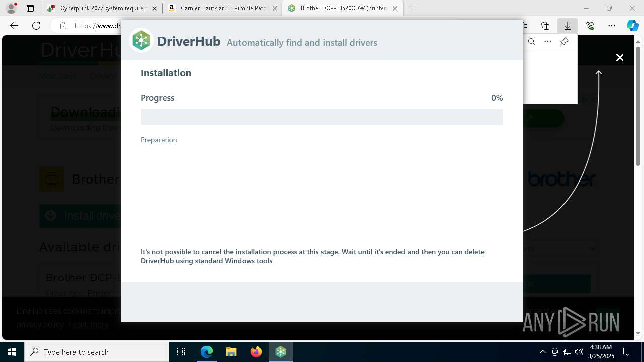Viewport: 644px width, 362px height.
Task: Show hidden system tray icons
Action: pyautogui.click(x=542, y=352)
